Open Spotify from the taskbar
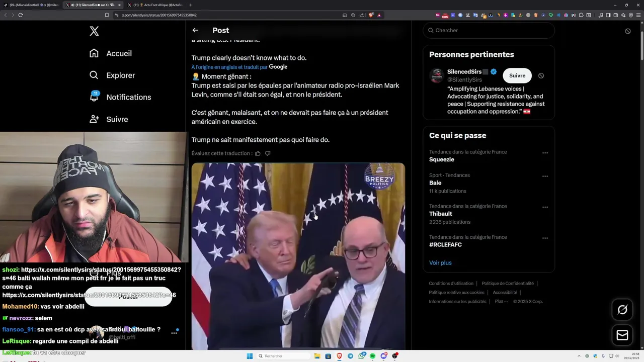This screenshot has height=362, width=644. coord(373,356)
